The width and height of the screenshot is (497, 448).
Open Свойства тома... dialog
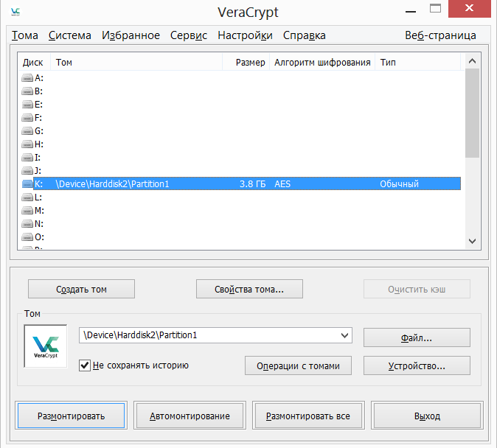249,289
